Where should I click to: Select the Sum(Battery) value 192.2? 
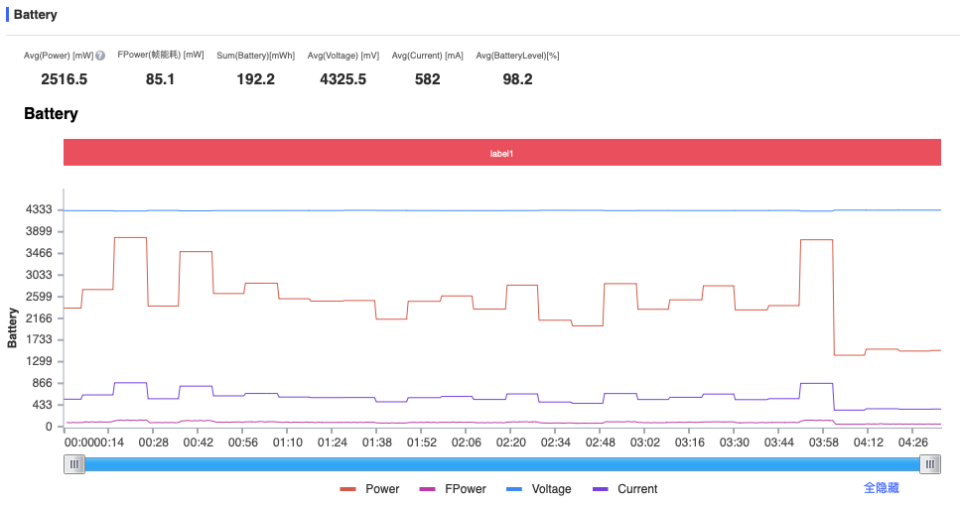tap(256, 80)
